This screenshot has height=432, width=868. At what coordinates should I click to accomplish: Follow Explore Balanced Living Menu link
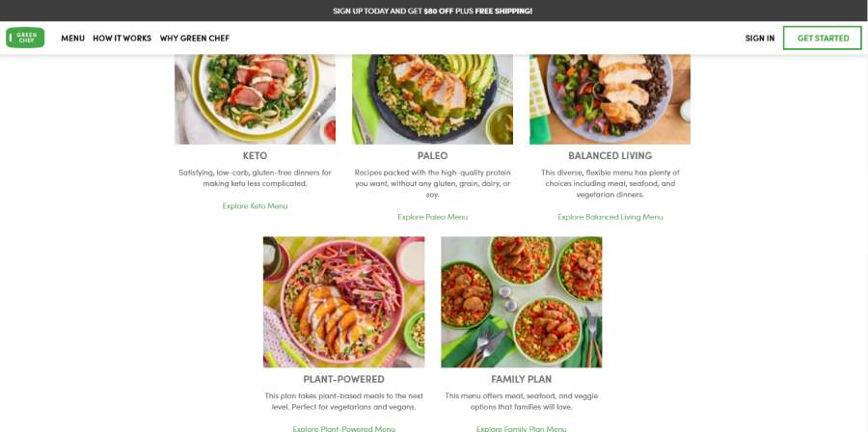pyautogui.click(x=610, y=217)
